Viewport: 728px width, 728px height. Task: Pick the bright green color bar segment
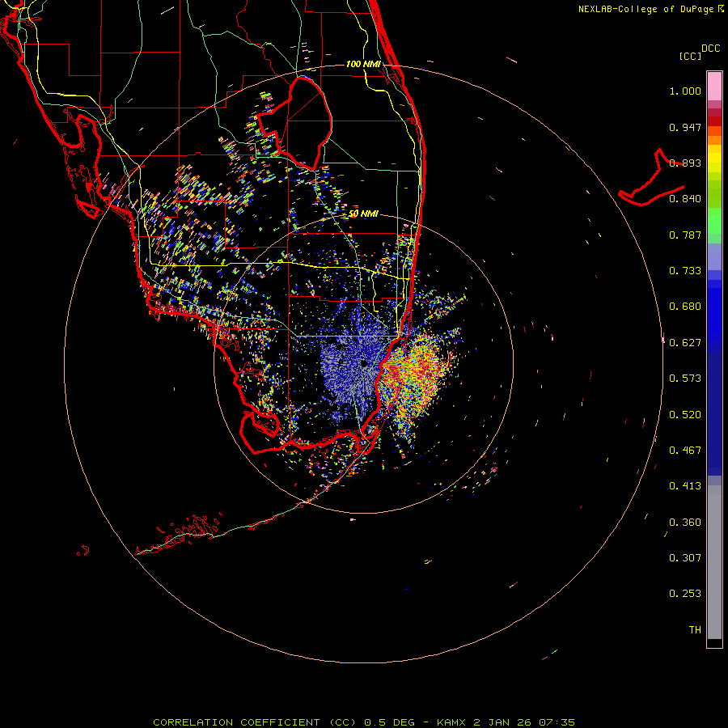point(714,221)
